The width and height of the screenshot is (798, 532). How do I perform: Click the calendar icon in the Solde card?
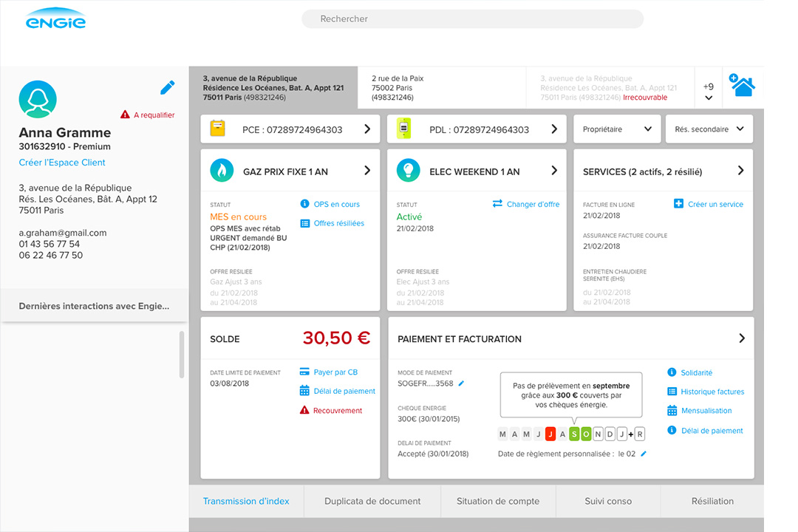coord(304,390)
